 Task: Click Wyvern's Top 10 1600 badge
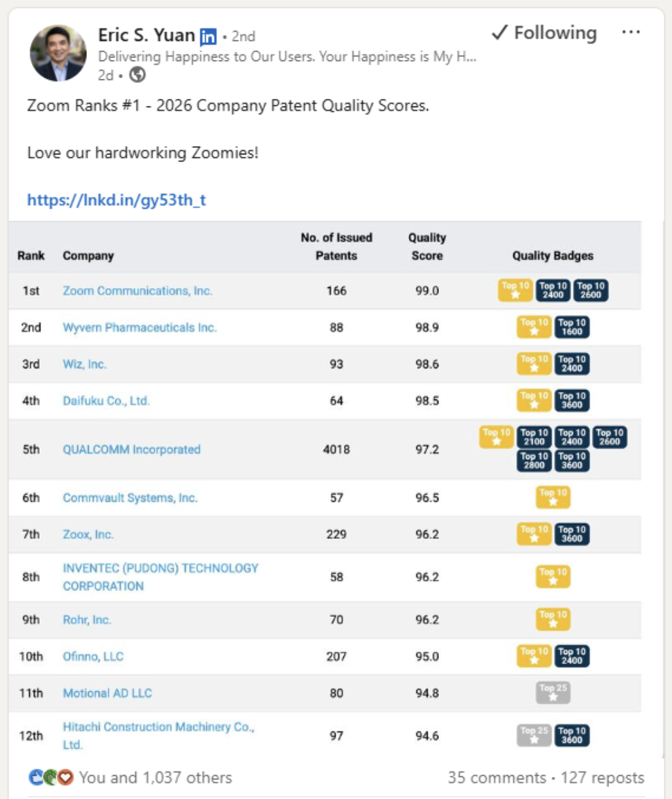[572, 326]
